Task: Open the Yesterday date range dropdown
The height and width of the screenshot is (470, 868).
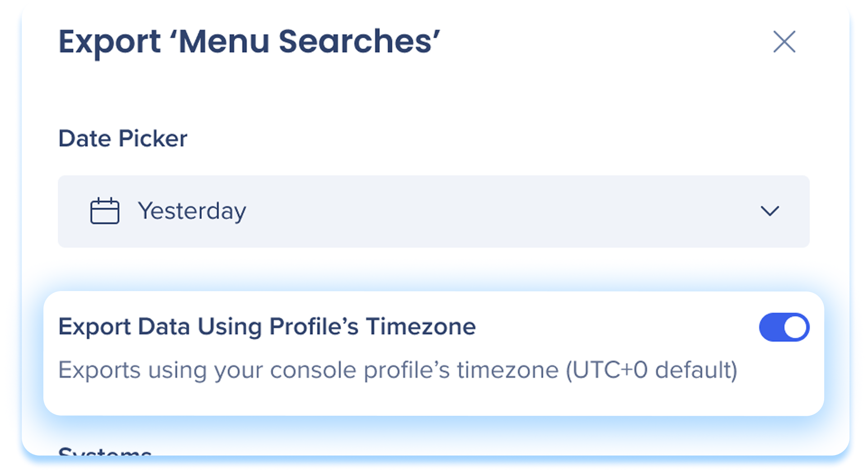Action: [x=433, y=211]
